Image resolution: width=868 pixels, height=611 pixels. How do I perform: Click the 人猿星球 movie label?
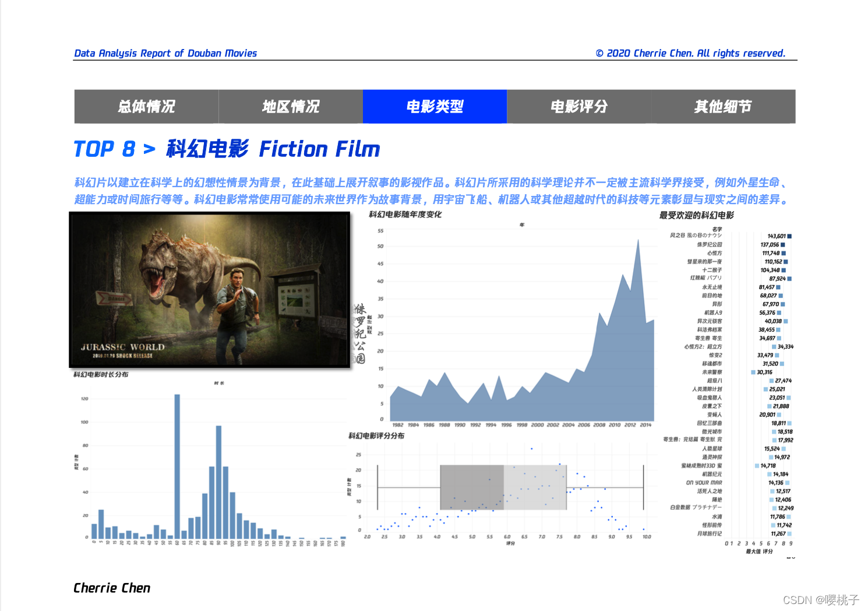tap(712, 448)
